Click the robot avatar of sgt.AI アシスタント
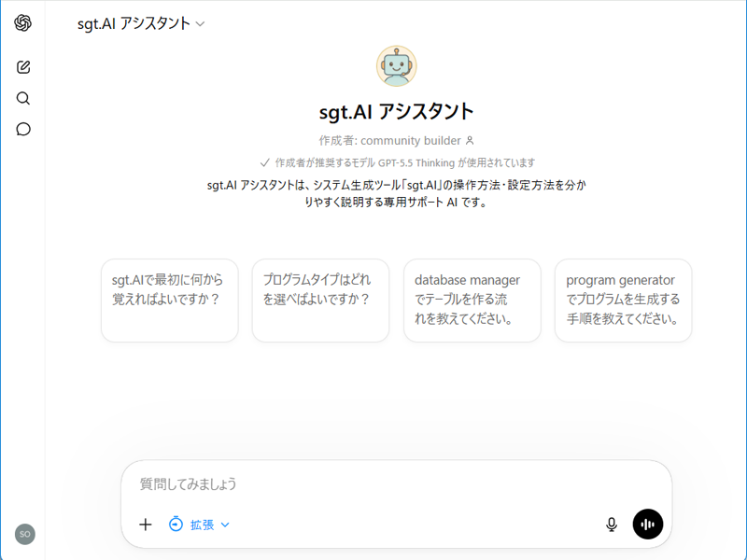This screenshot has height=560, width=747. 396,65
